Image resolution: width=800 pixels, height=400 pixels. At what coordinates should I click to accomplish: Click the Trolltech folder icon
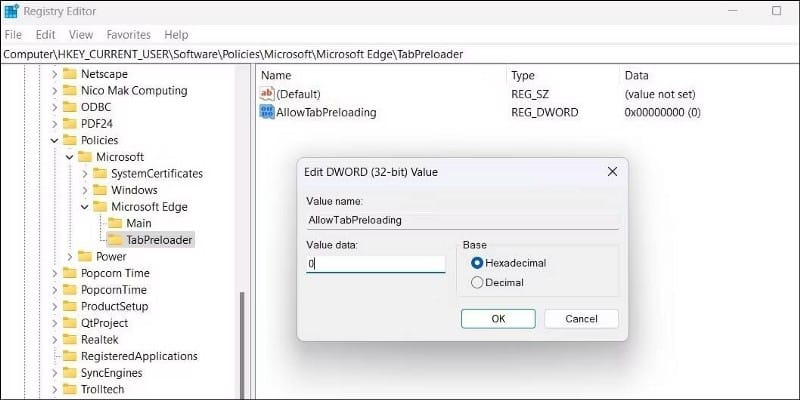(69, 389)
